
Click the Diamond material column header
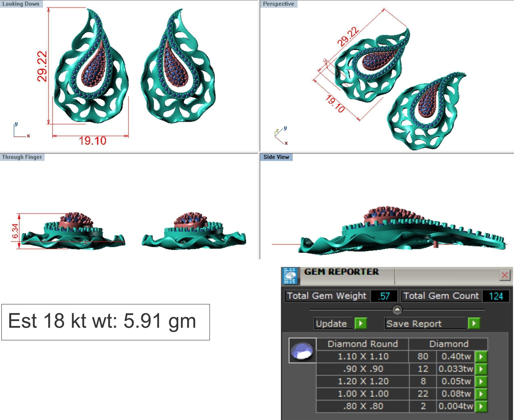coord(448,344)
